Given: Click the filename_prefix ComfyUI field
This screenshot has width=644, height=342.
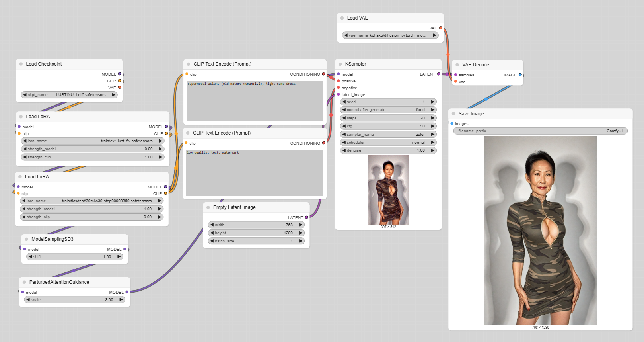Looking at the screenshot, I should pos(540,131).
